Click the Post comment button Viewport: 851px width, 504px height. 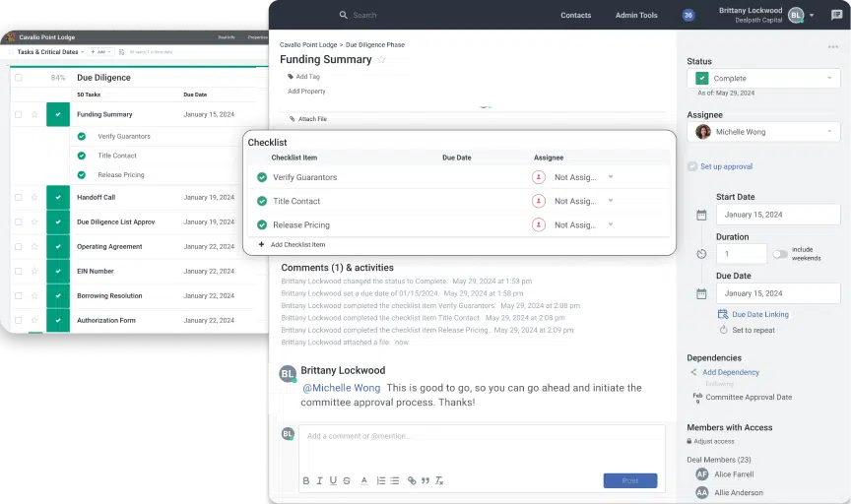tap(629, 480)
